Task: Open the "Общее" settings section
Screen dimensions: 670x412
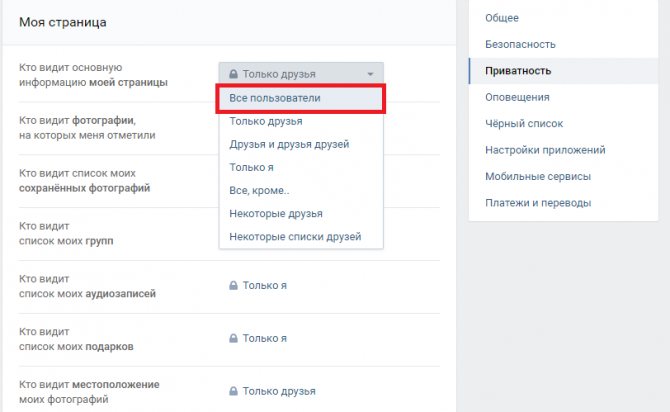Action: (x=502, y=18)
